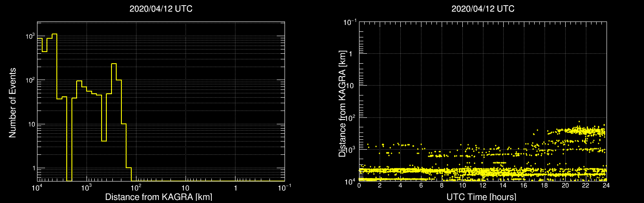The image size is (644, 203).
Task: Click the '6' tick on the UTC Time axis
Action: [421, 185]
